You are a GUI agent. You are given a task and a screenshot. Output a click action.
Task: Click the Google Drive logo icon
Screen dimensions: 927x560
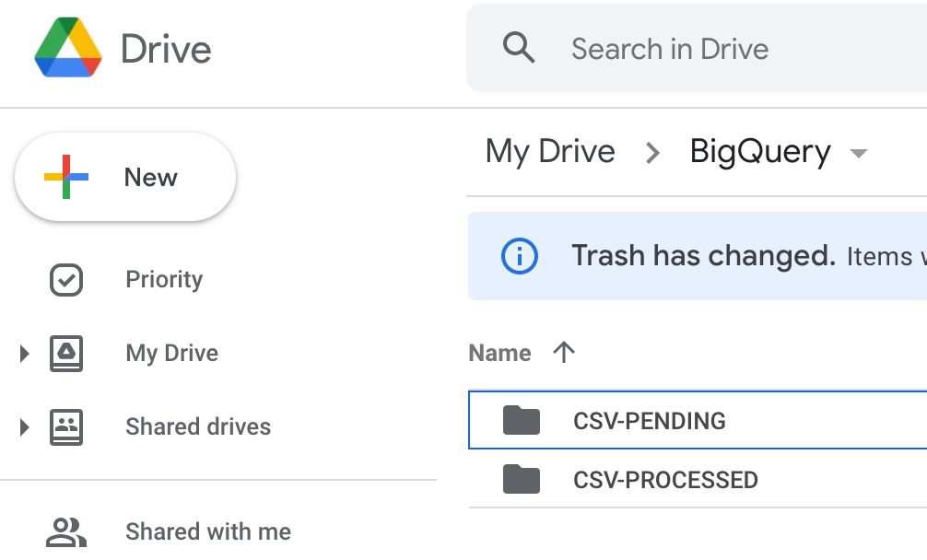pos(68,48)
